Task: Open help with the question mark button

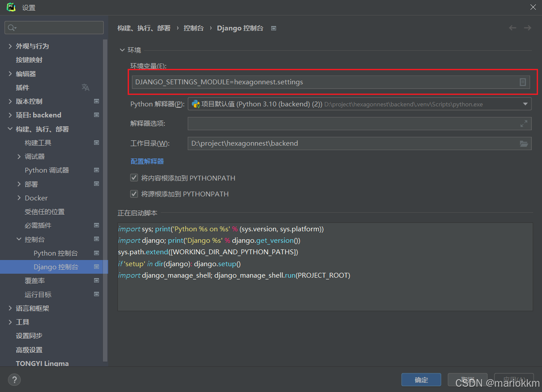Action: (14, 379)
